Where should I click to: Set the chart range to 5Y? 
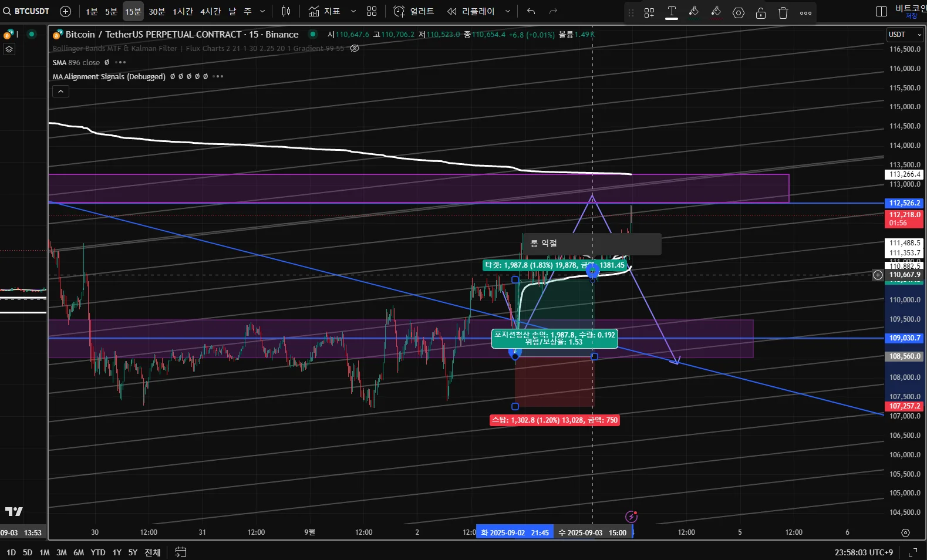133,552
